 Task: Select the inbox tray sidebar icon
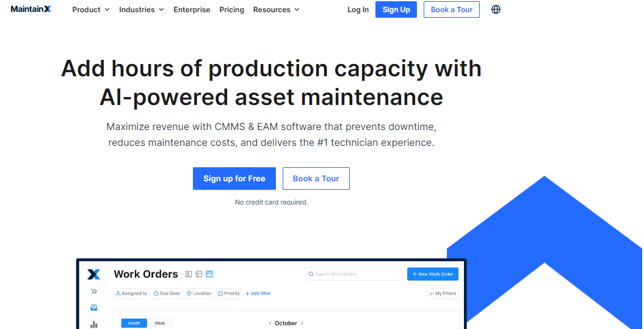(x=94, y=308)
